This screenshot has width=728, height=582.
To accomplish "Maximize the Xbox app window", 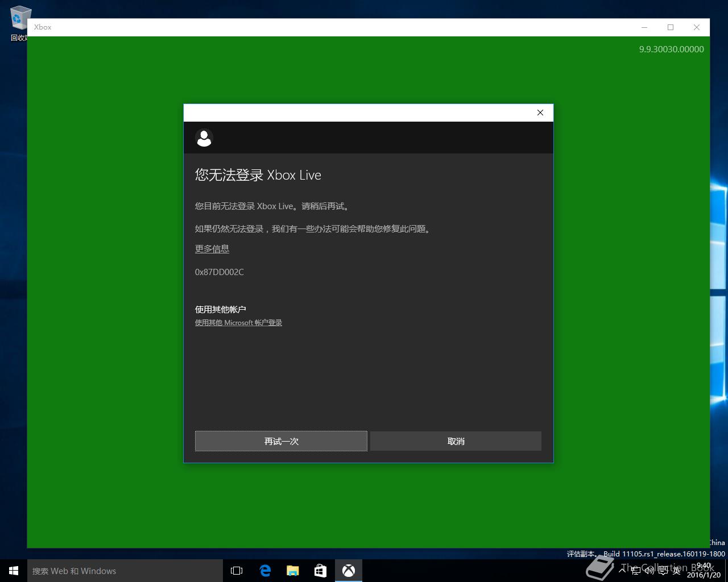I will 671,27.
